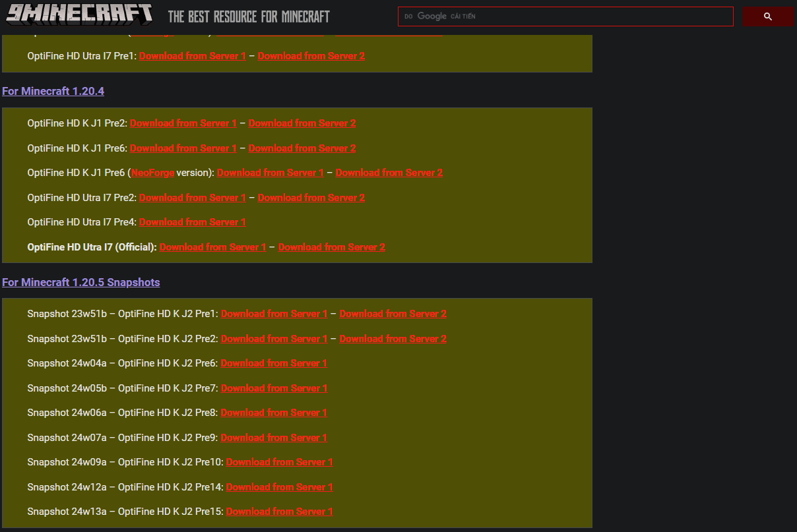Download NeoForge version K J1 Pre6 from Server 1
This screenshot has height=532, width=797.
pyautogui.click(x=271, y=173)
